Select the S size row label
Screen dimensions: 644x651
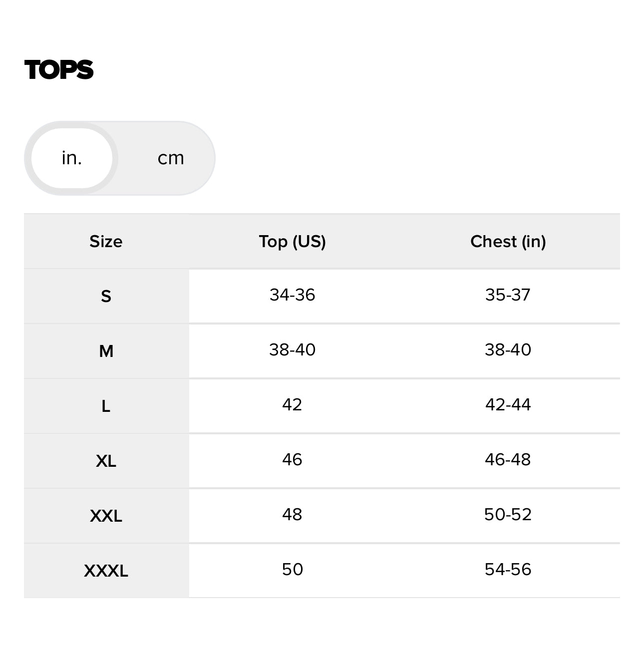106,297
